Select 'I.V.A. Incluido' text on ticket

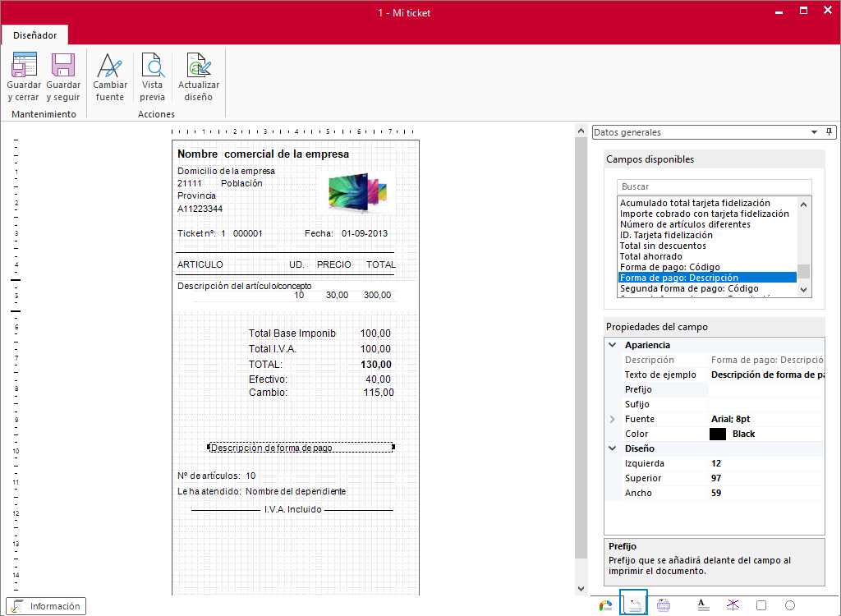click(293, 510)
